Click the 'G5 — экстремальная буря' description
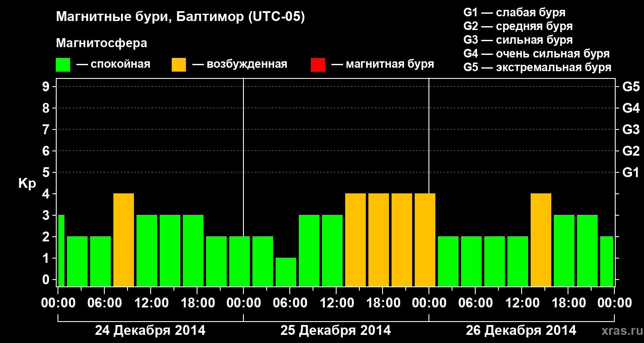644x343 pixels. [538, 67]
